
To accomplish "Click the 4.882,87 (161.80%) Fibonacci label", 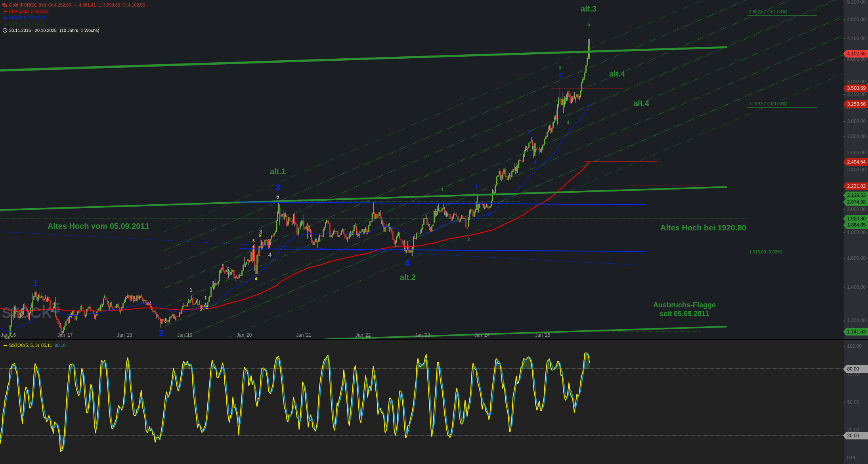I will point(768,12).
